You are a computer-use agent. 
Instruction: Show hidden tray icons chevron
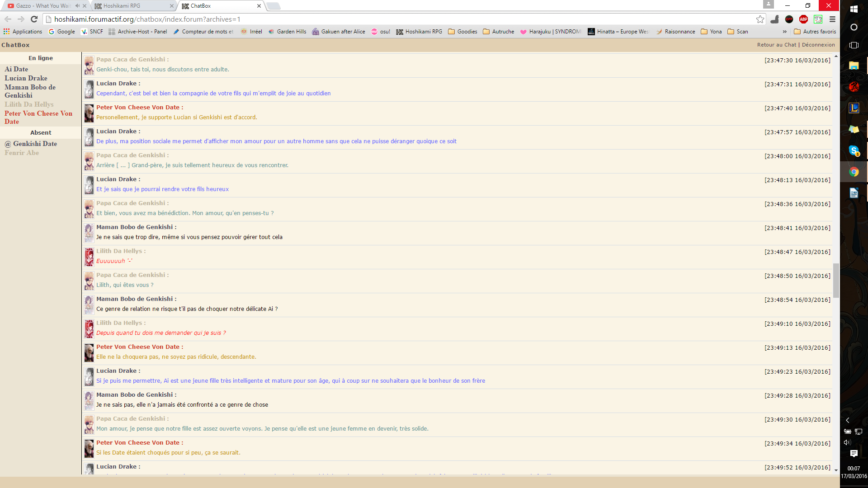point(848,420)
